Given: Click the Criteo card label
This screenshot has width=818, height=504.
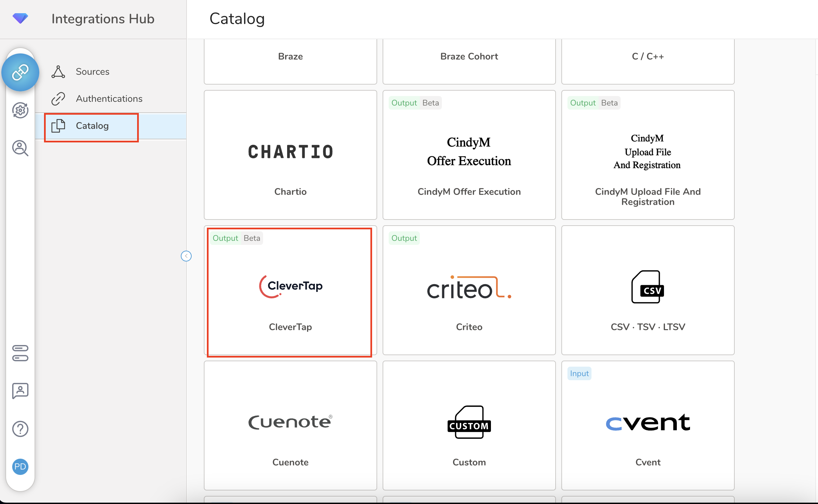Looking at the screenshot, I should (x=469, y=327).
